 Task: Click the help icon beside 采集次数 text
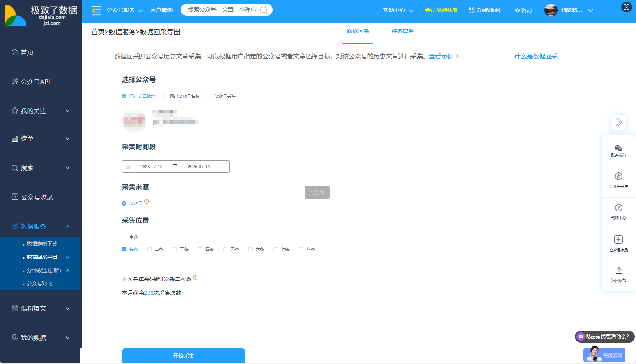point(196,278)
